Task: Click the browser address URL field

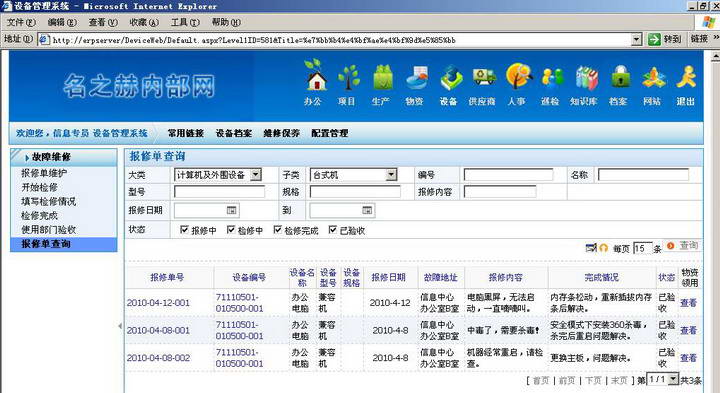Action: pyautogui.click(x=341, y=40)
